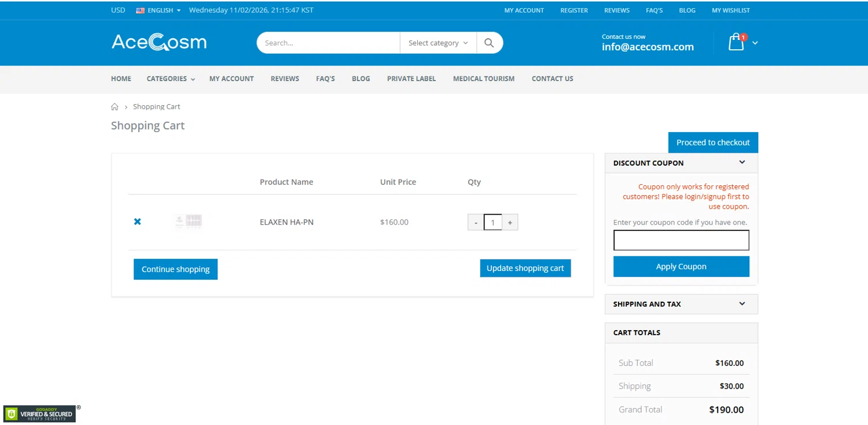
Task: Open REVIEWS in main navigation
Action: point(285,79)
